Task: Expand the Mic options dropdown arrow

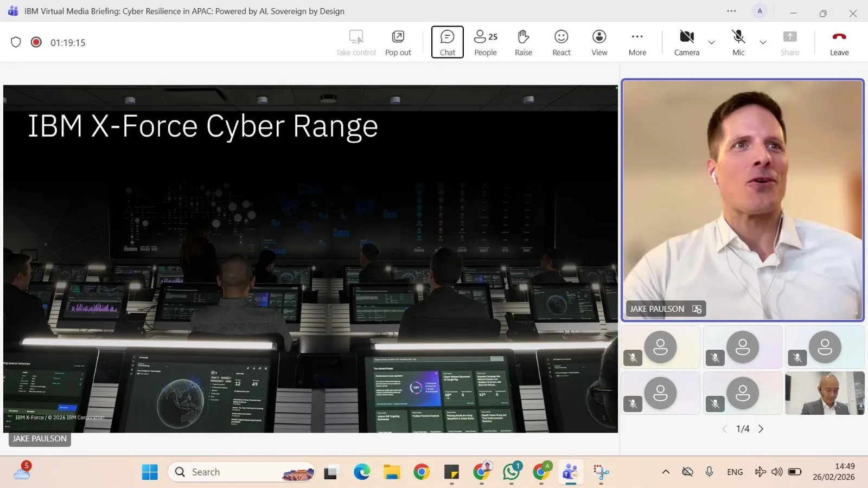Action: (763, 42)
